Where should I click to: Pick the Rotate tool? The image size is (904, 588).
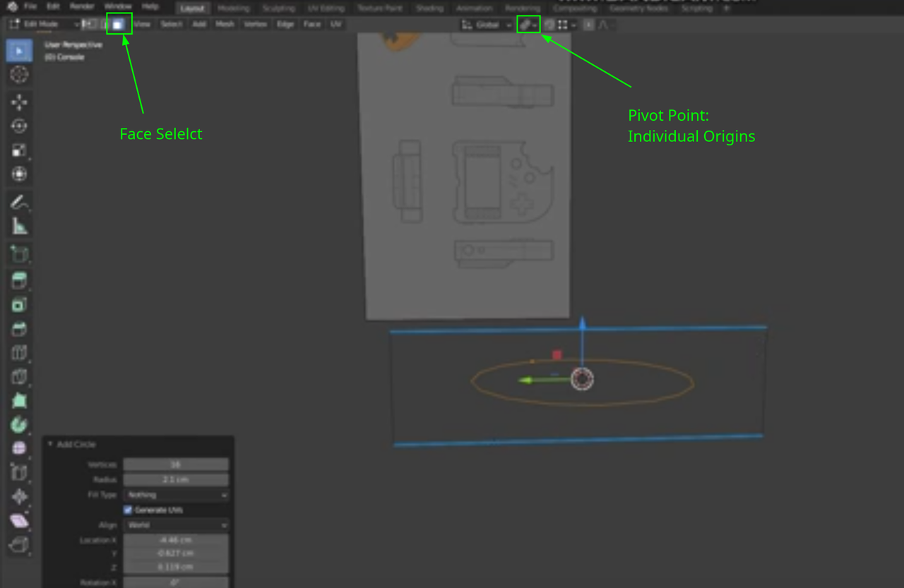19,126
